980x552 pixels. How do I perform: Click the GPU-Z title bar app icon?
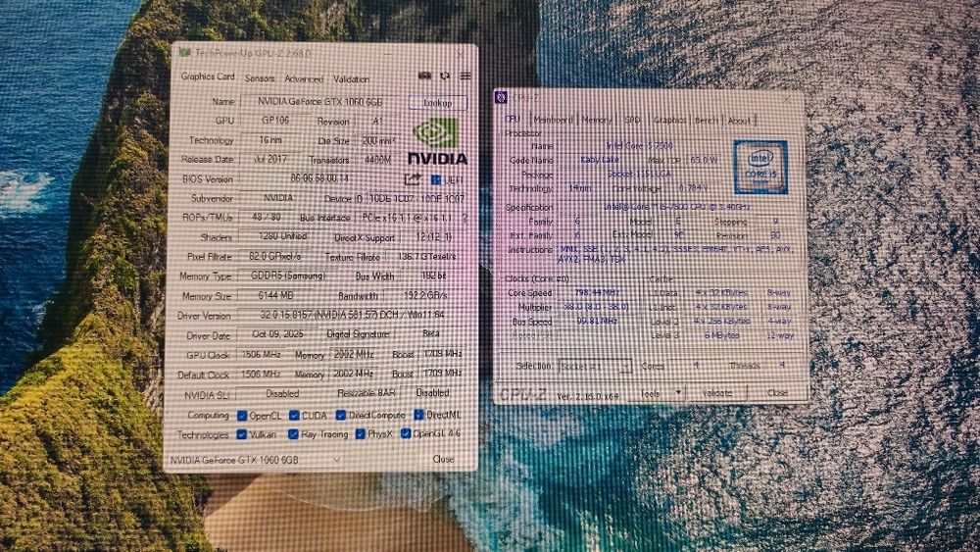click(x=184, y=53)
